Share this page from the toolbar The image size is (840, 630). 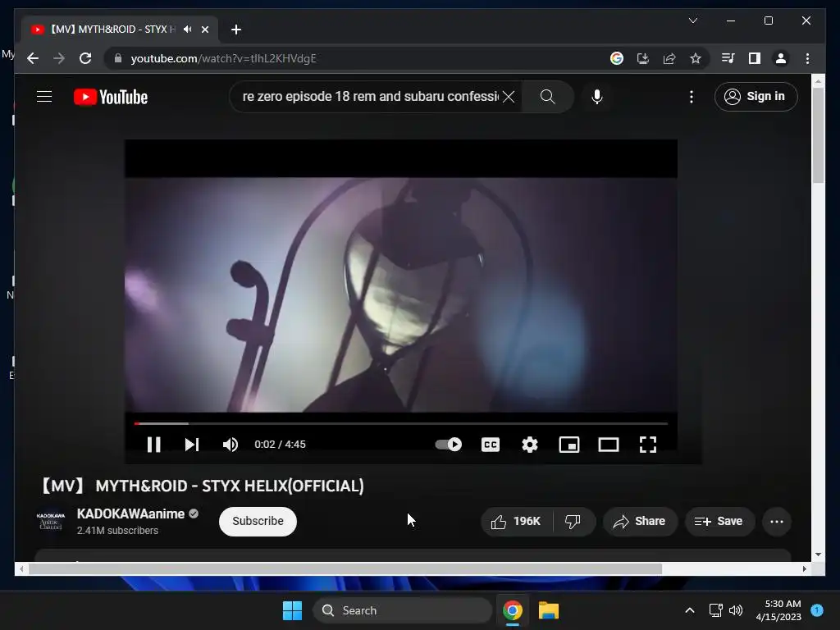[669, 58]
